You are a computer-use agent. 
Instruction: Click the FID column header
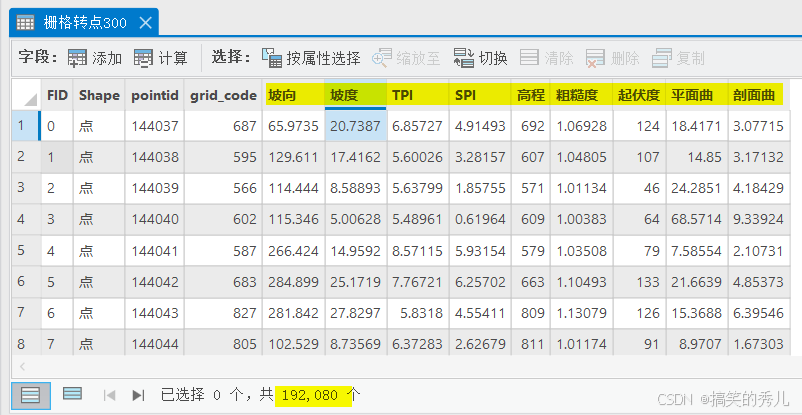point(57,95)
